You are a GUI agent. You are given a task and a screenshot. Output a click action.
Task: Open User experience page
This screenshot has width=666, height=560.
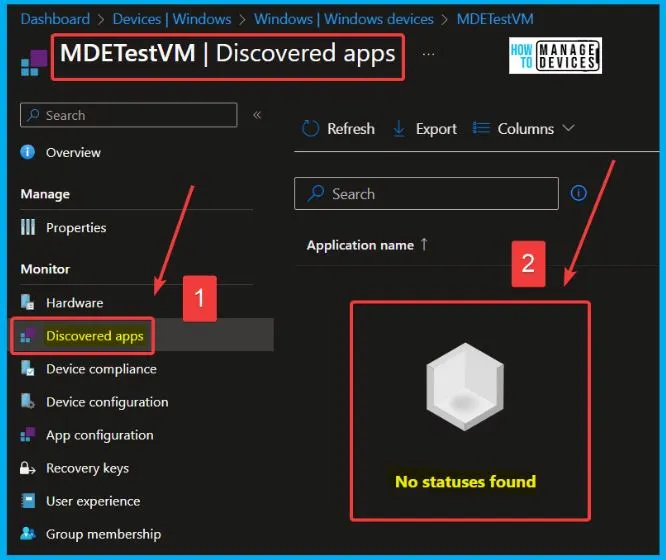(x=93, y=501)
